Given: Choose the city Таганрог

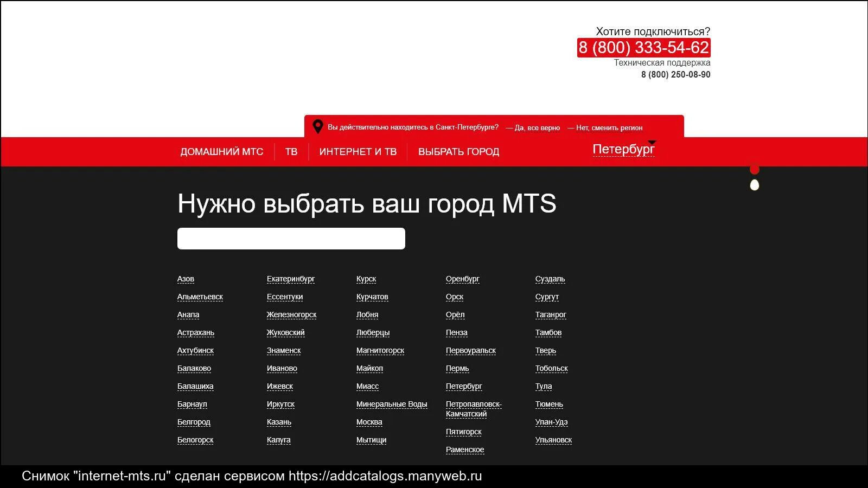Looking at the screenshot, I should (x=551, y=314).
